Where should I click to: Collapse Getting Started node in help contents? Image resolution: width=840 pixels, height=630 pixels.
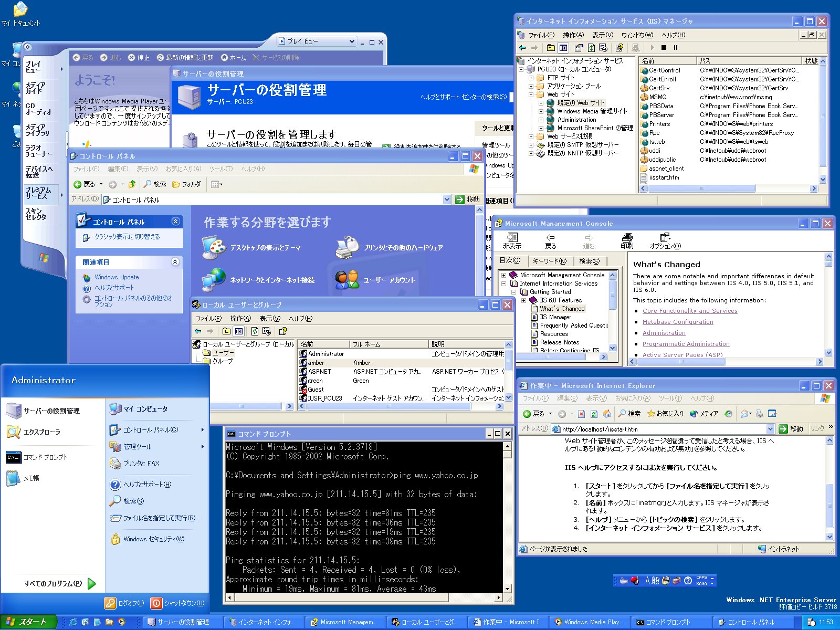tap(513, 292)
